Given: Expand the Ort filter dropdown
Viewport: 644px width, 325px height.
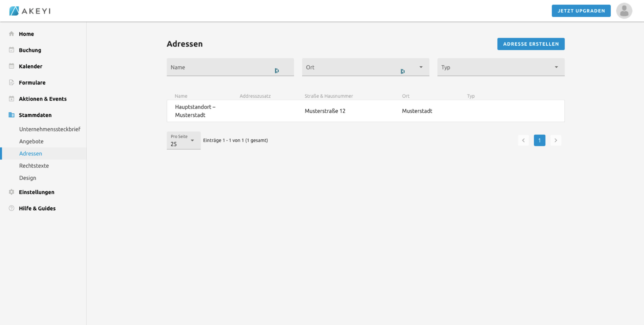Looking at the screenshot, I should [421, 67].
